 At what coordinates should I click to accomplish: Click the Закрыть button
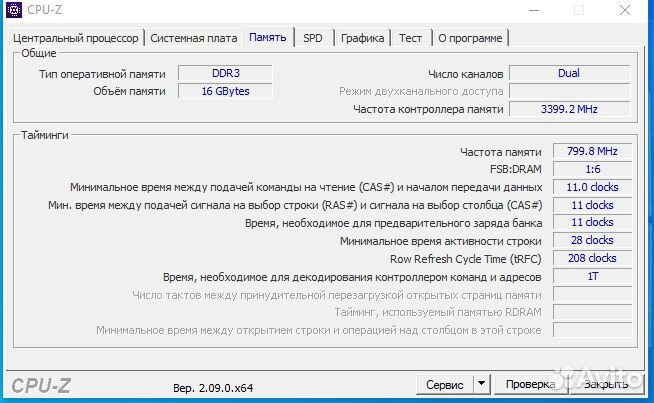[606, 384]
